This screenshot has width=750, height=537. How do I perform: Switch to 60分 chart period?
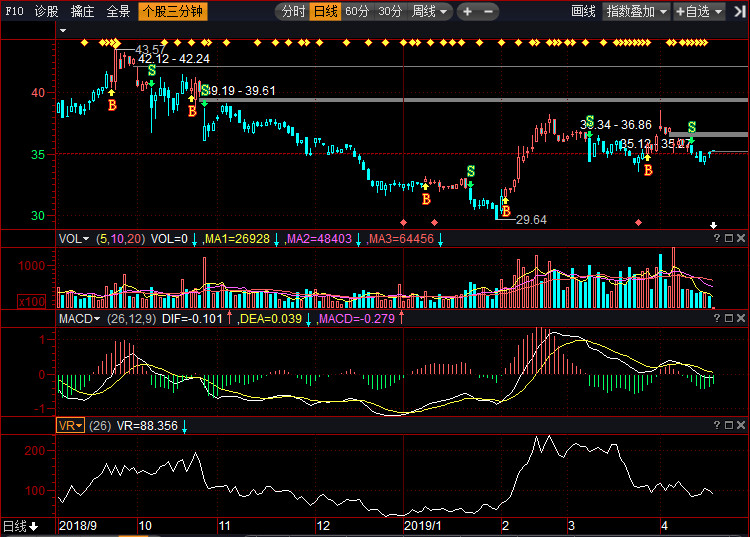coord(357,12)
